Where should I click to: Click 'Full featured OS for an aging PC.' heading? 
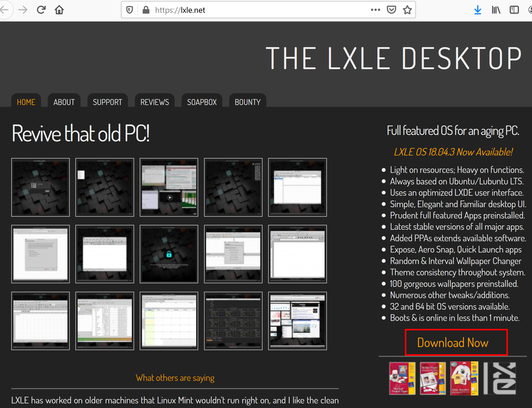(x=453, y=131)
